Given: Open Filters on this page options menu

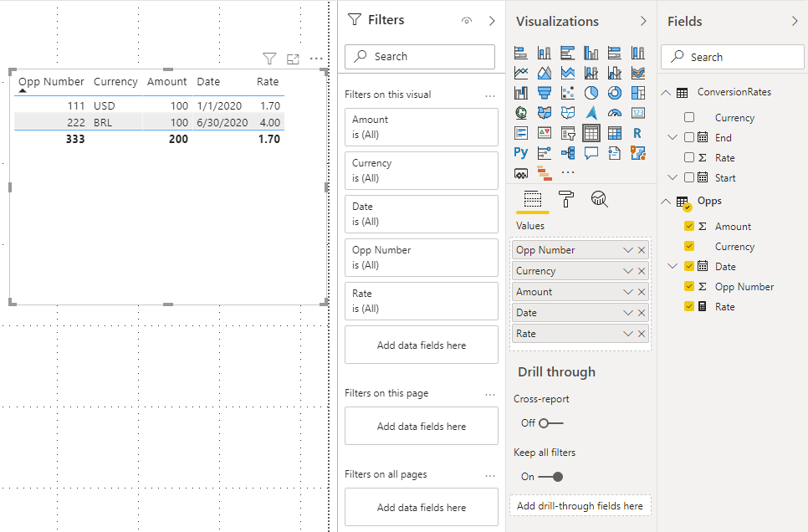Looking at the screenshot, I should [x=490, y=395].
